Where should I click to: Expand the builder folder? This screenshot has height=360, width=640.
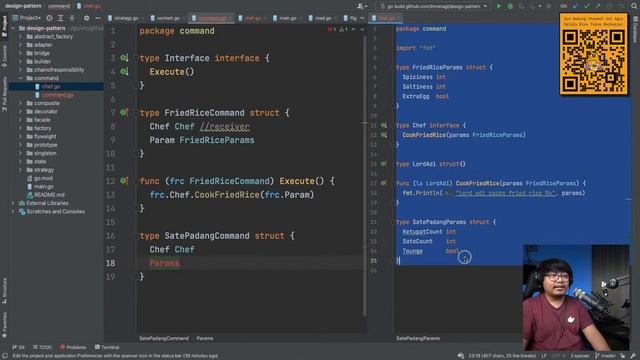pos(20,61)
